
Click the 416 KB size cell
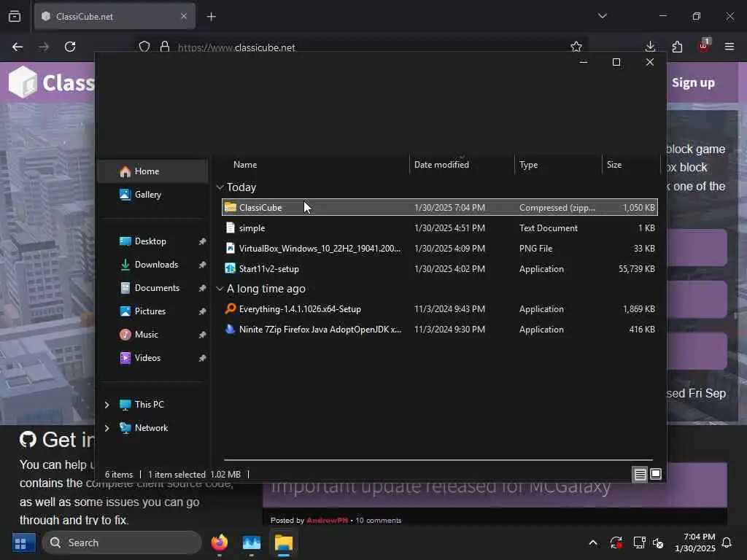(642, 330)
